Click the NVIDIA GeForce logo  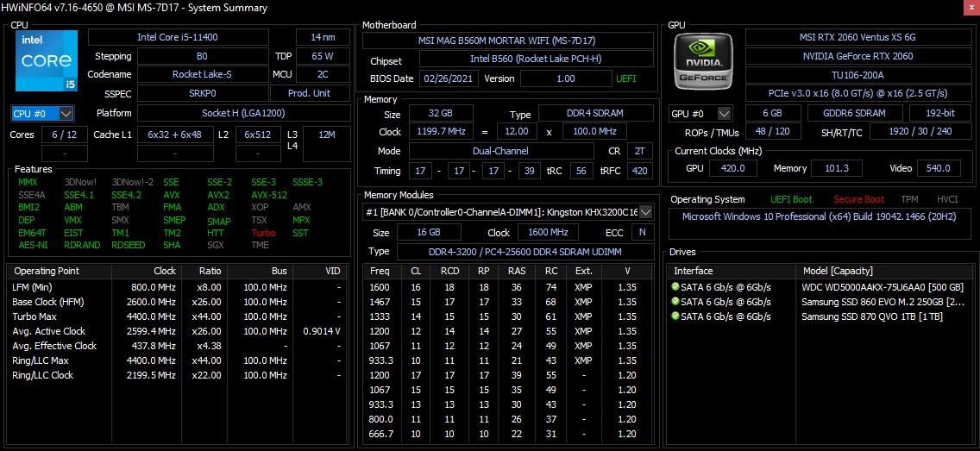click(702, 63)
